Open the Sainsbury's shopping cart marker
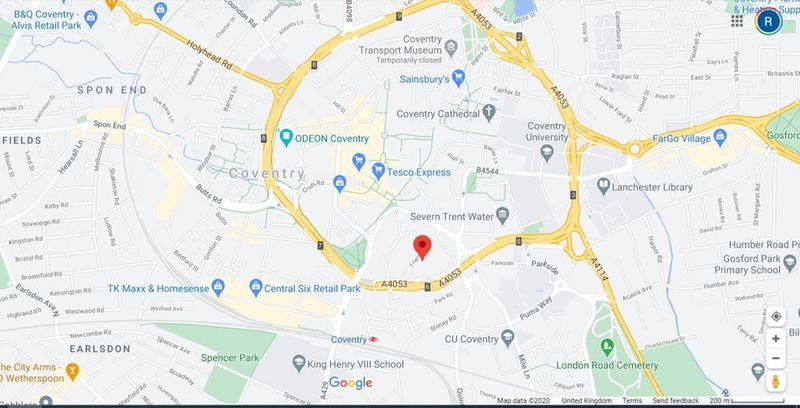 coord(459,78)
